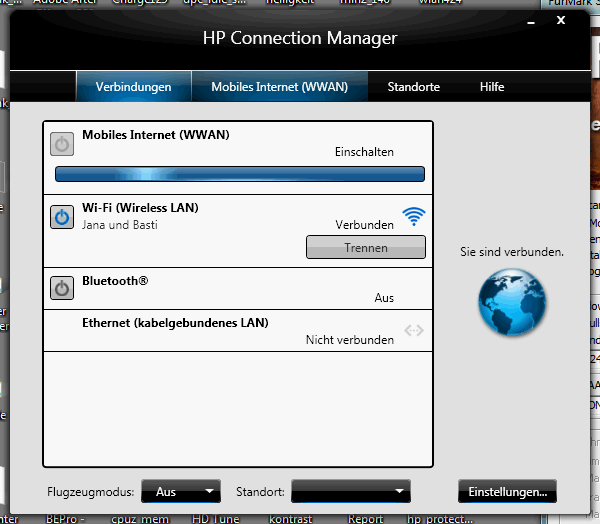Click the HP Connection Manager title
600x524 pixels.
[300, 38]
